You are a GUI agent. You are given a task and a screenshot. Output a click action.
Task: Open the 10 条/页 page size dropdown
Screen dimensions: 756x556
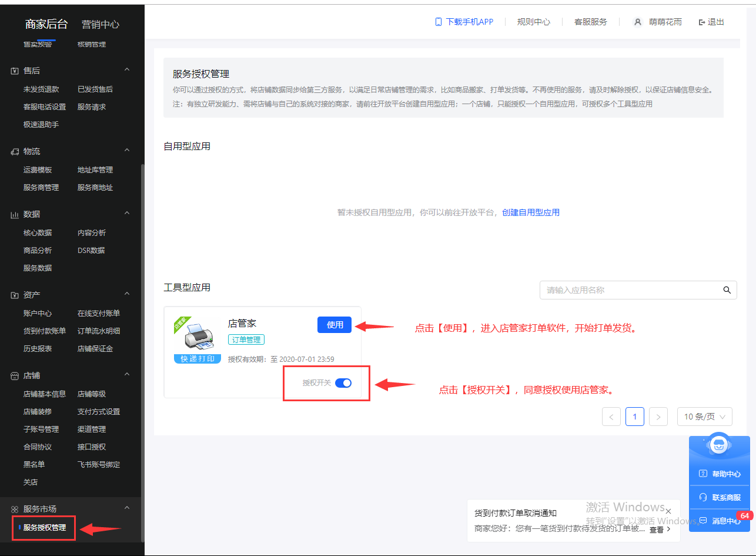[x=704, y=417]
